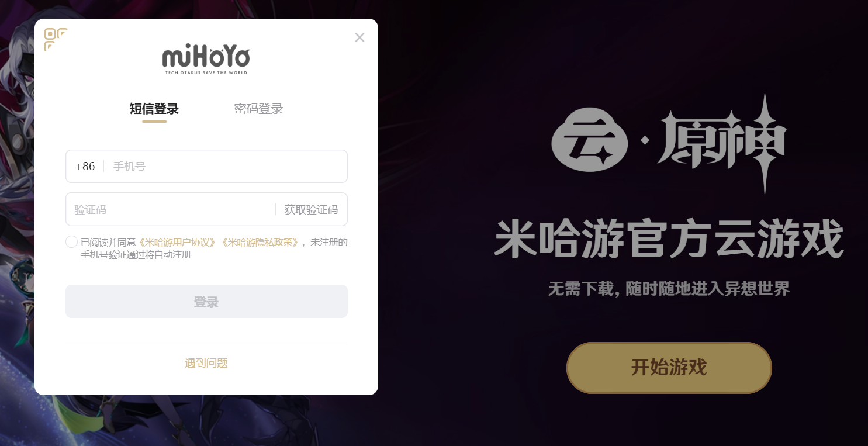The height and width of the screenshot is (446, 868).
Task: Click the miHoYo logo
Action: [206, 58]
